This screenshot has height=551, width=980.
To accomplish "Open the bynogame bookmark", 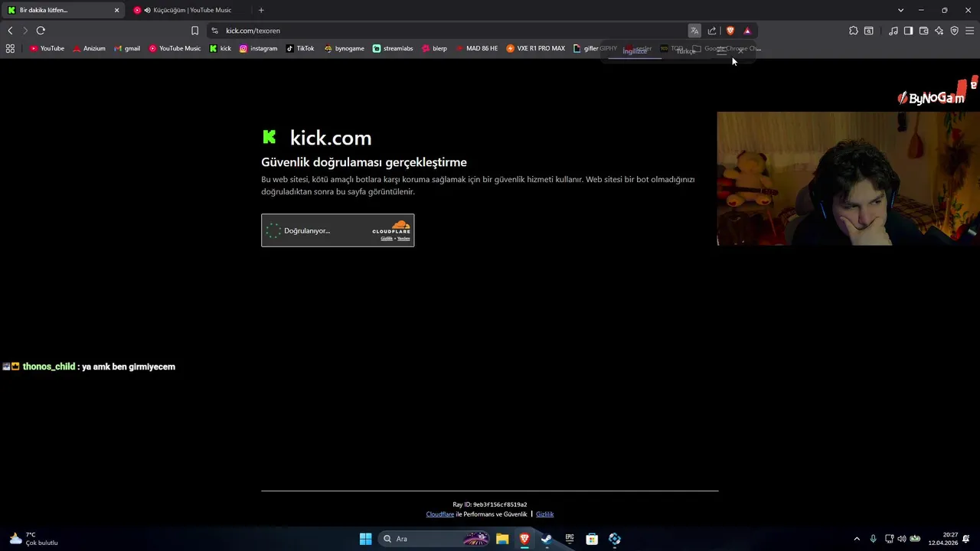I will [345, 48].
